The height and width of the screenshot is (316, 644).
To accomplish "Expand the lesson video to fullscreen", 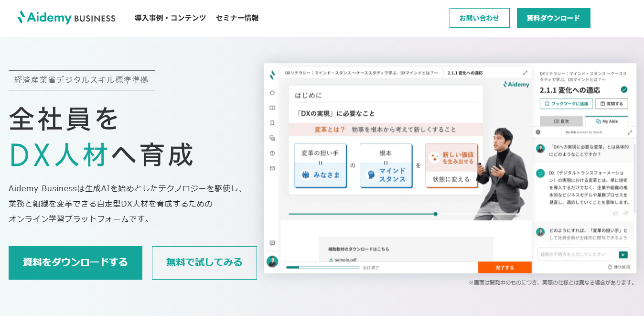I will pyautogui.click(x=525, y=73).
